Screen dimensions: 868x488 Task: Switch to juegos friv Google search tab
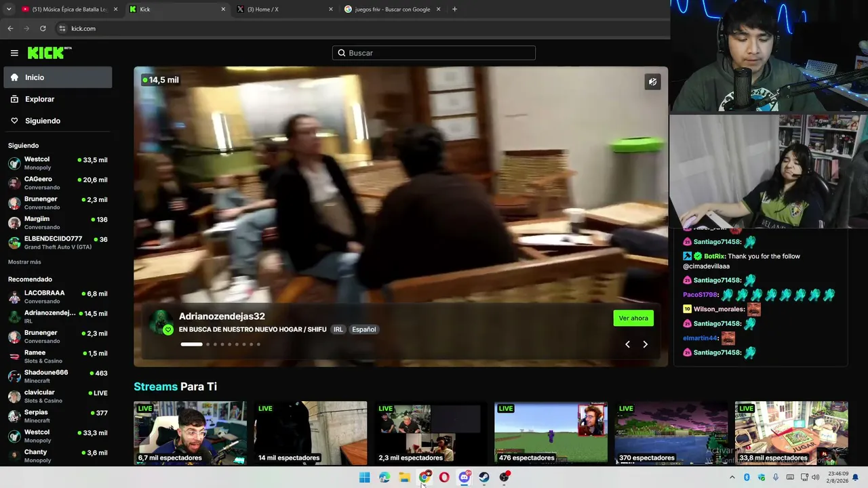(x=392, y=9)
